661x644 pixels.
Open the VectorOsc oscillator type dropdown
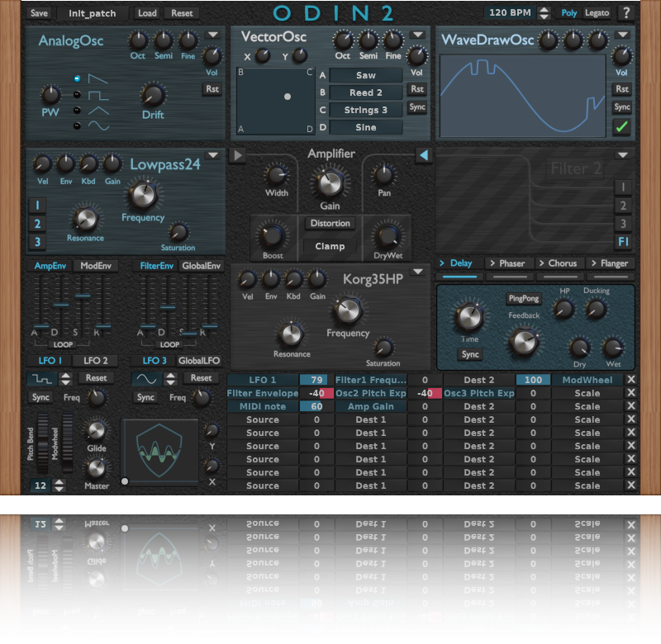pos(418,35)
